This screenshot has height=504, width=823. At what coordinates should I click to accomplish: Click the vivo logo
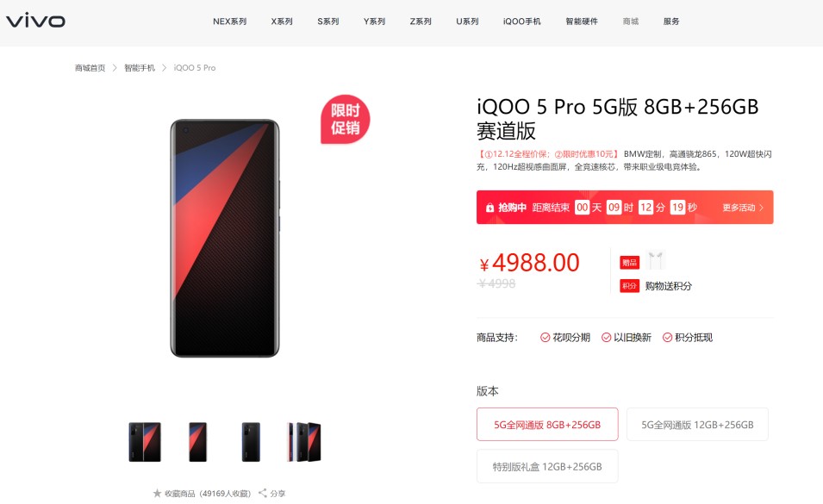pos(35,21)
